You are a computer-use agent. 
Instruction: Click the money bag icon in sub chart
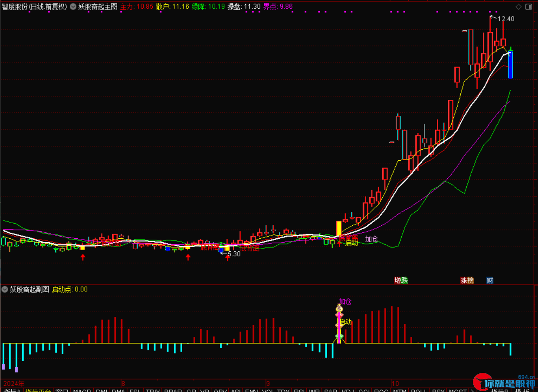339,308
